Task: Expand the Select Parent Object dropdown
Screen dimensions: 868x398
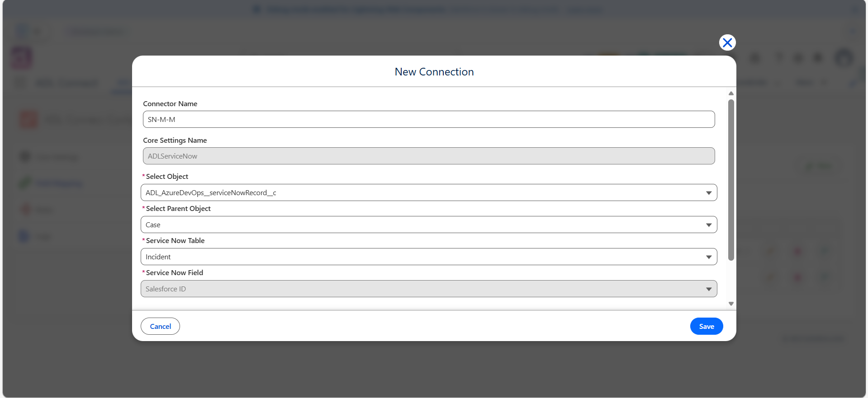Action: [429, 225]
